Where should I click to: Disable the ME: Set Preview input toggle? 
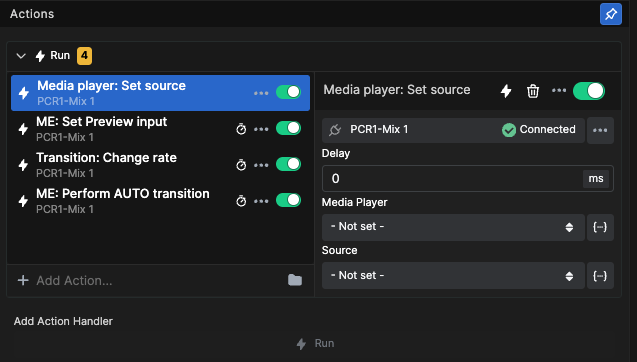[x=288, y=128]
